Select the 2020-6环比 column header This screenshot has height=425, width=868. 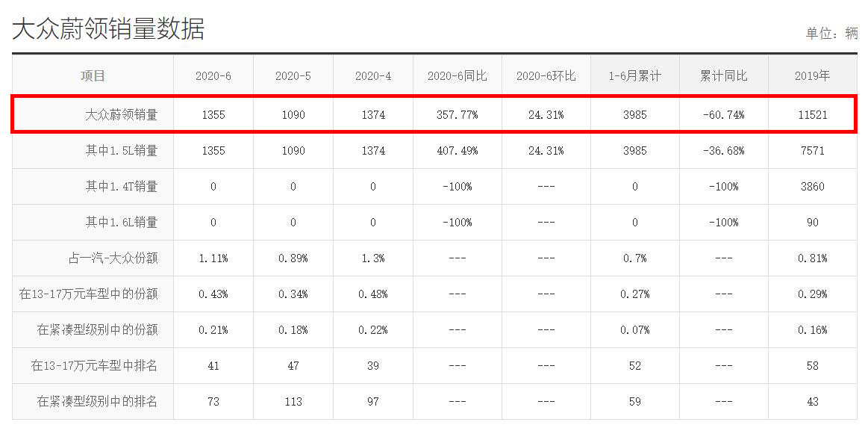546,76
